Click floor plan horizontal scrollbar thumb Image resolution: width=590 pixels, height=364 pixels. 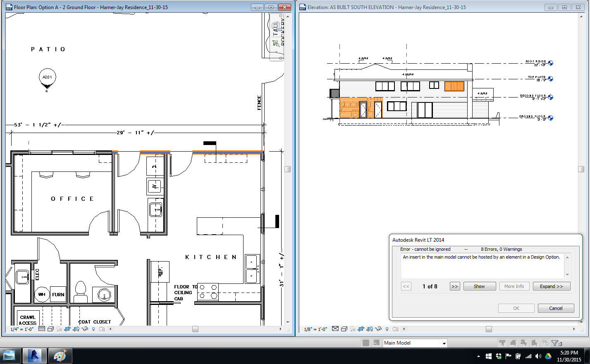click(x=195, y=329)
